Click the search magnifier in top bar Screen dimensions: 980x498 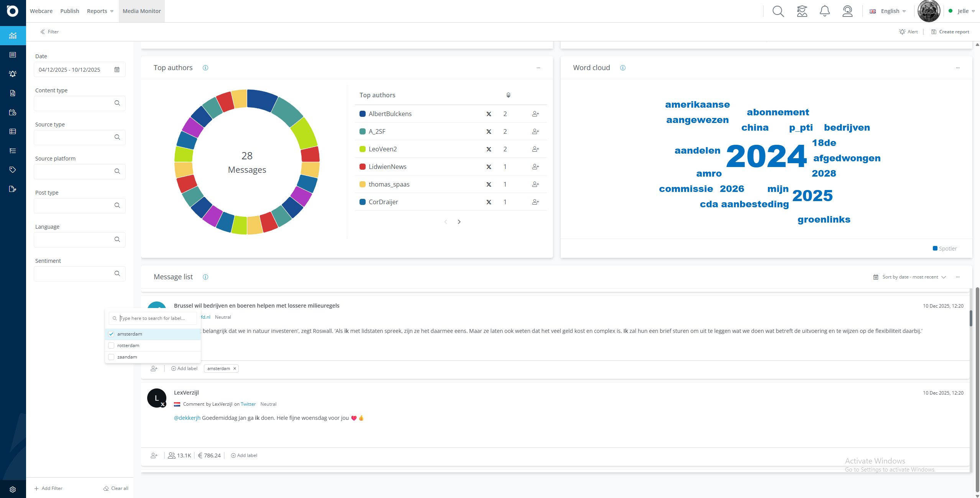[x=778, y=11]
